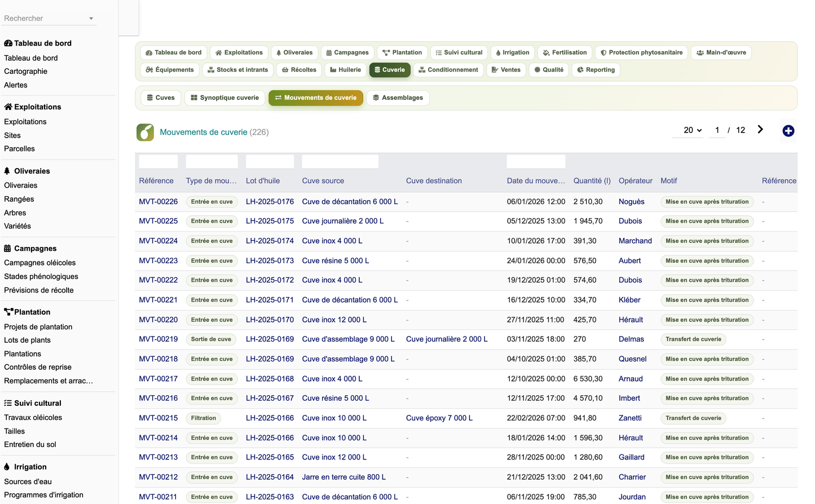Open oil lot LH-2025-0175
815x504 pixels.
tap(270, 222)
